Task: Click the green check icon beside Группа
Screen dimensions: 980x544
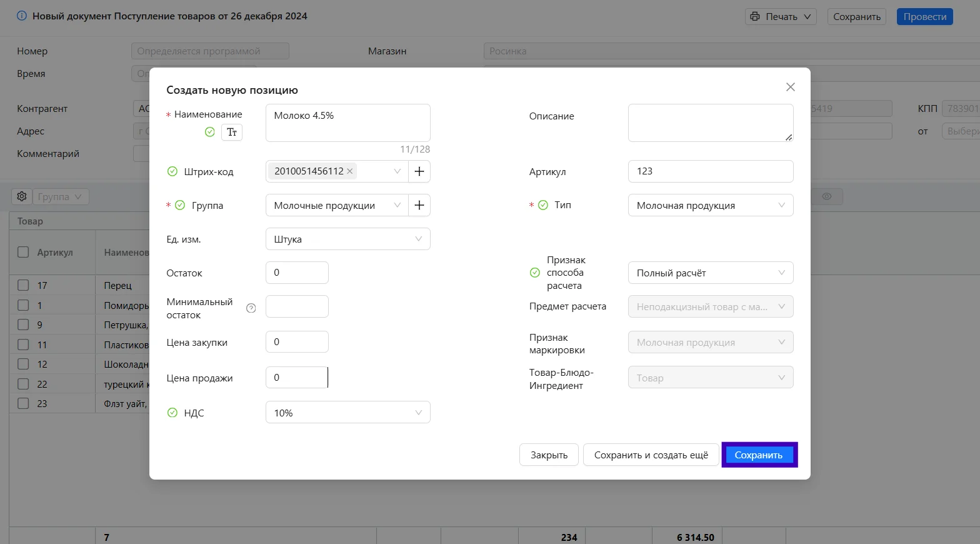Action: tap(180, 205)
